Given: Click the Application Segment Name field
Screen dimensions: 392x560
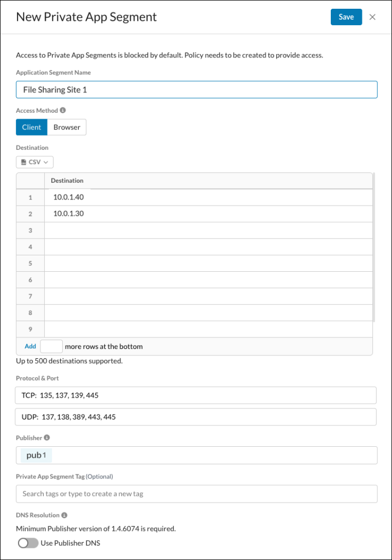Looking at the screenshot, I should click(x=197, y=90).
